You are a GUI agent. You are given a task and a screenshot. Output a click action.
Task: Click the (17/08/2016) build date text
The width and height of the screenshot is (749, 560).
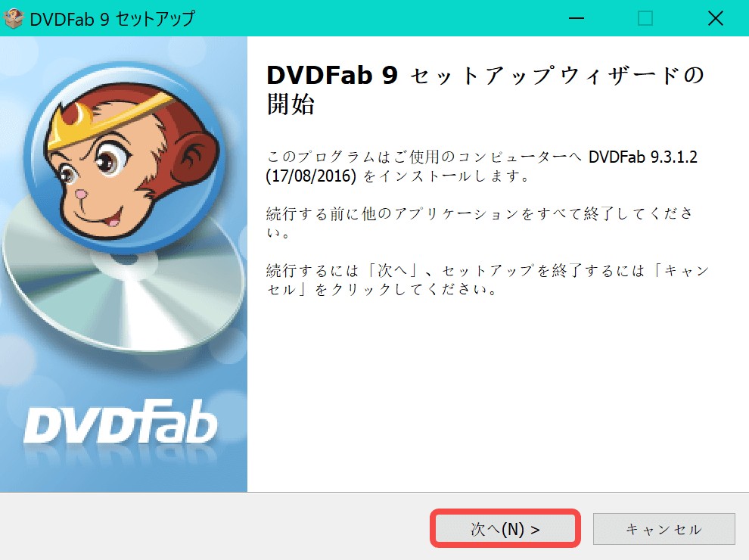(x=311, y=176)
